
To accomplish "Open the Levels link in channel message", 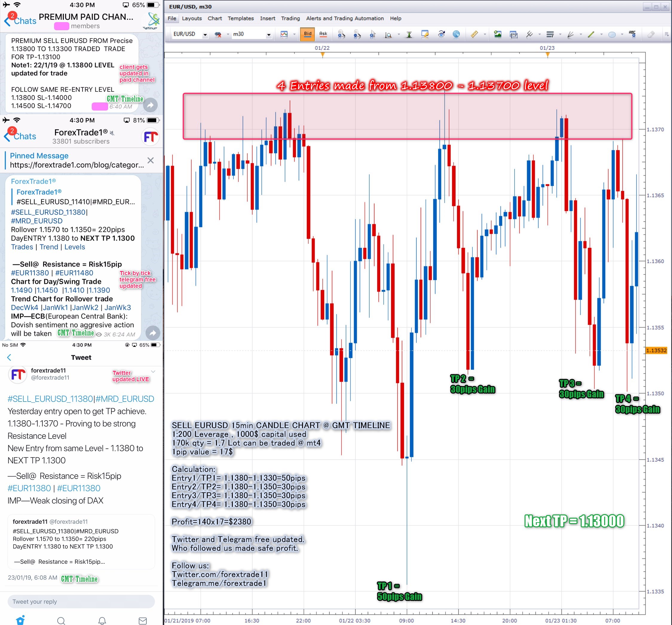I will 75,247.
